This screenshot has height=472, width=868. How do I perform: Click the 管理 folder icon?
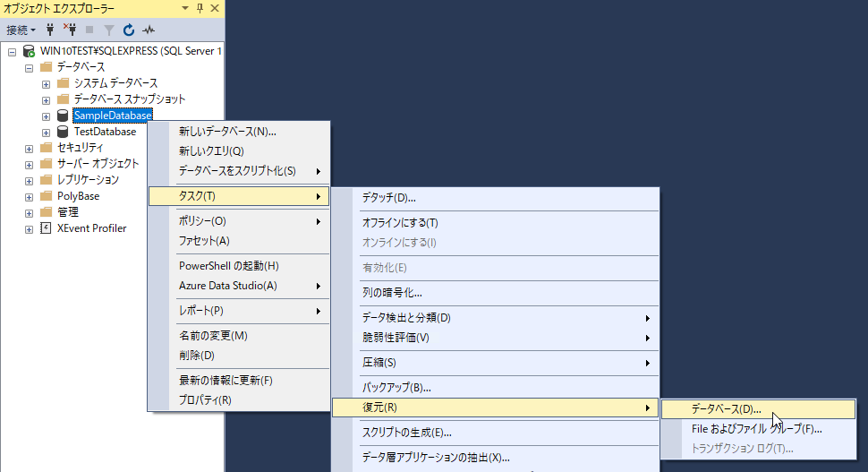click(x=47, y=211)
